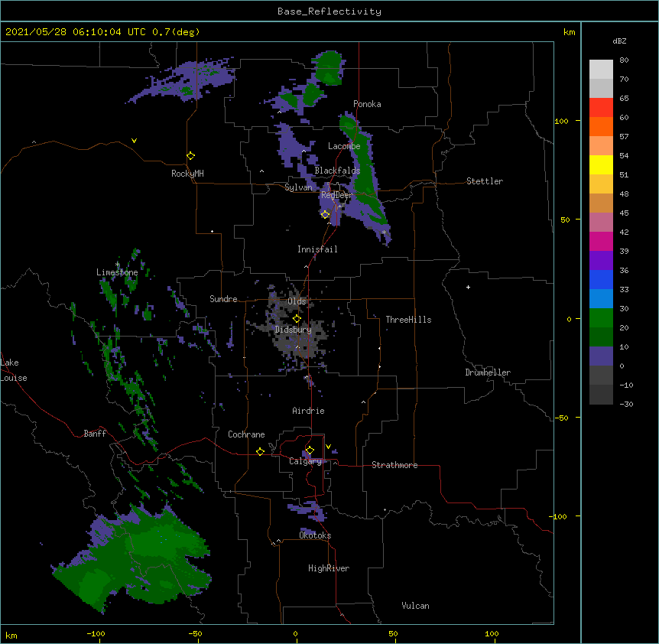Click the Vulcan city label
Viewport: 659px width, 644px height.
click(x=415, y=606)
